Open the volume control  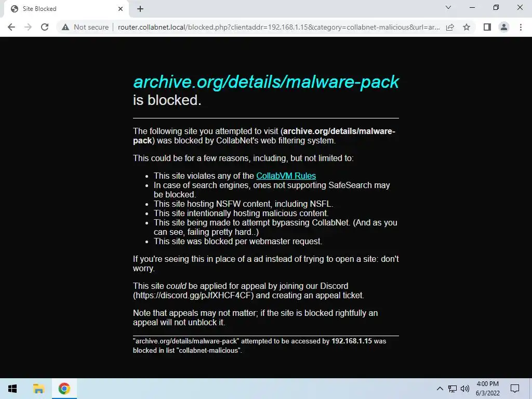(465, 389)
